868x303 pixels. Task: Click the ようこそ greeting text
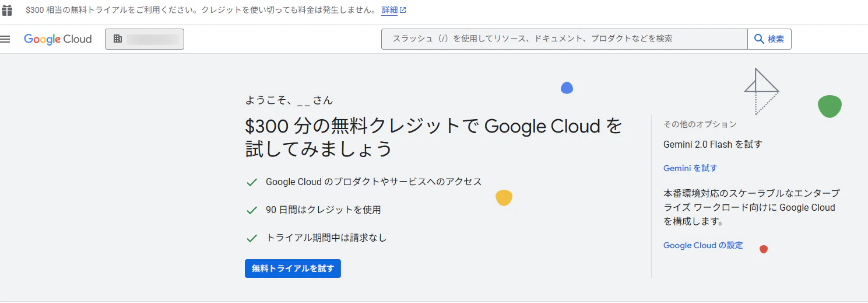click(289, 100)
